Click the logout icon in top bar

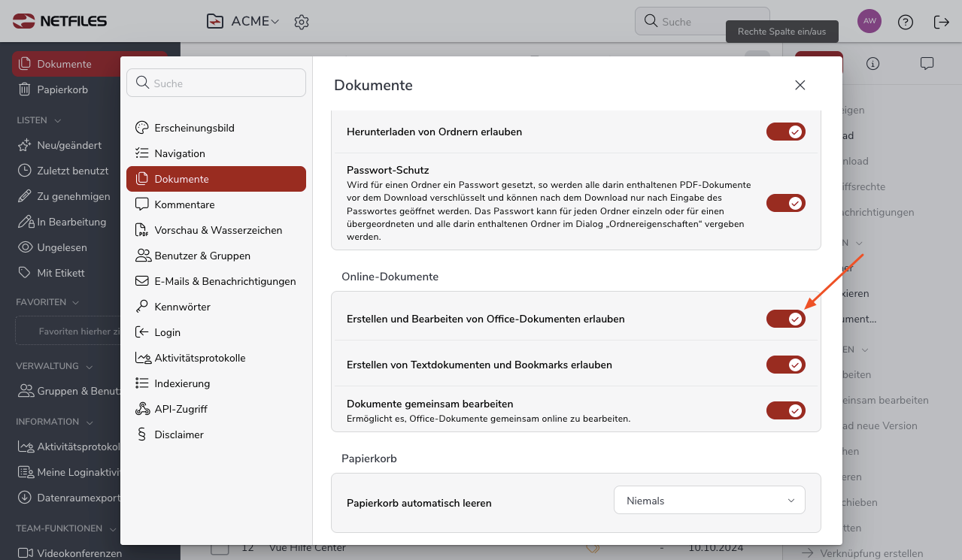click(x=941, y=22)
